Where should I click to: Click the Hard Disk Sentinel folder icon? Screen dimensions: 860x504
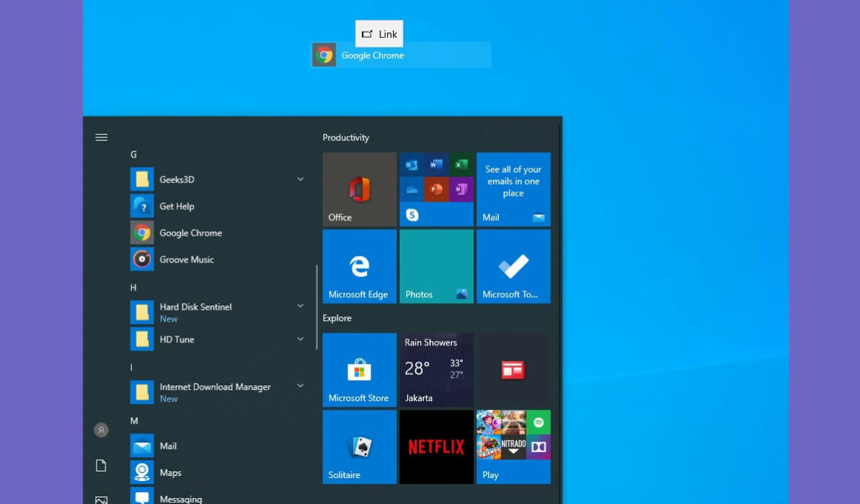pyautogui.click(x=142, y=313)
